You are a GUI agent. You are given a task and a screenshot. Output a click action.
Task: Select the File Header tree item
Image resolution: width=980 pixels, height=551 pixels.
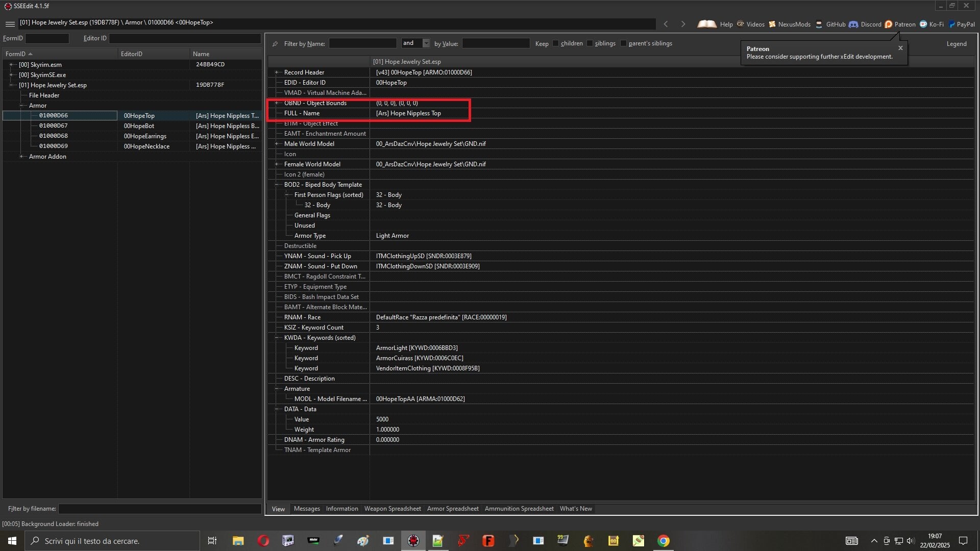click(44, 95)
